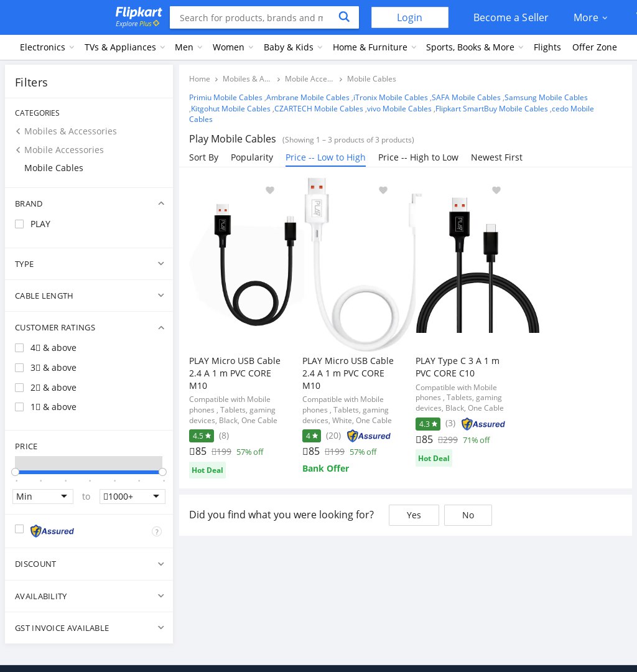
Task: Enable the Assured filter checkbox
Action: (x=19, y=529)
